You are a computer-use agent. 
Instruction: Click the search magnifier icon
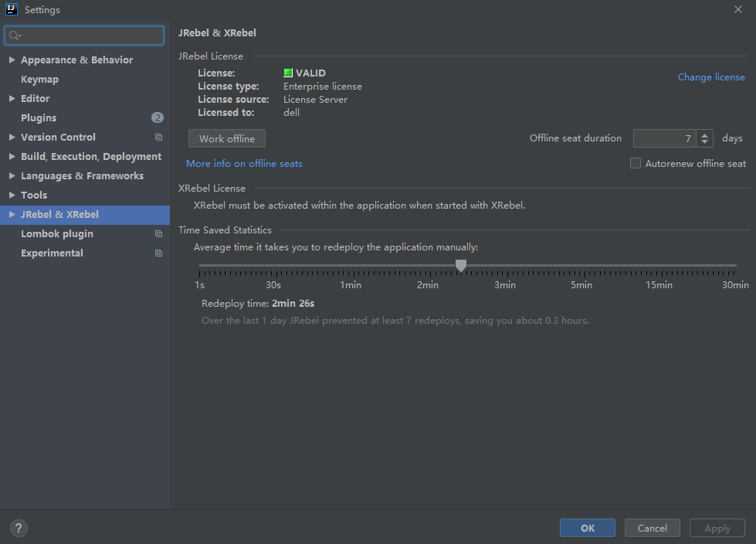pos(14,36)
